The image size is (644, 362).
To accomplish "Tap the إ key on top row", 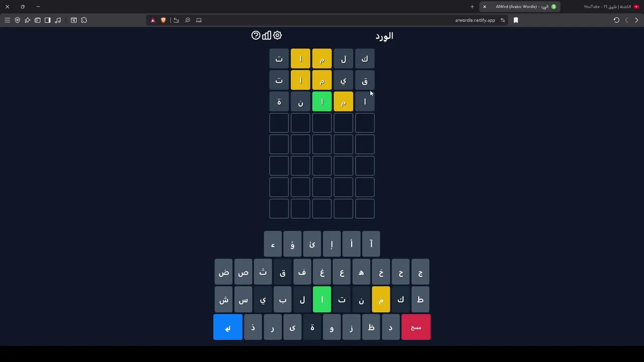I will click(332, 244).
